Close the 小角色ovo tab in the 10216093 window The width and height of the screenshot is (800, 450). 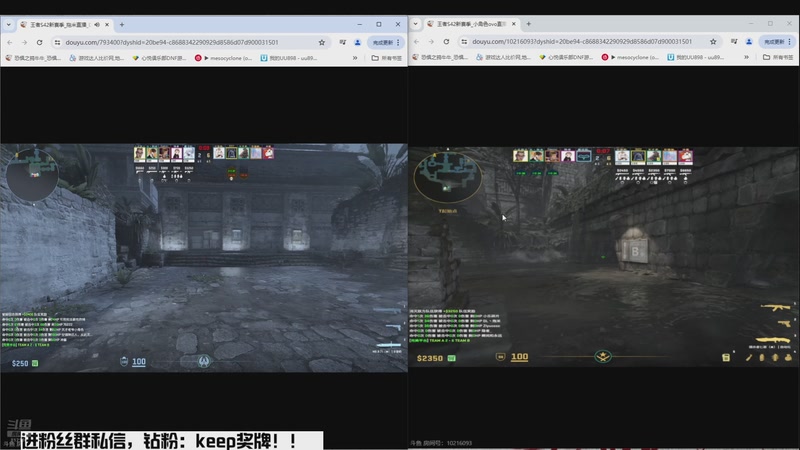[514, 23]
